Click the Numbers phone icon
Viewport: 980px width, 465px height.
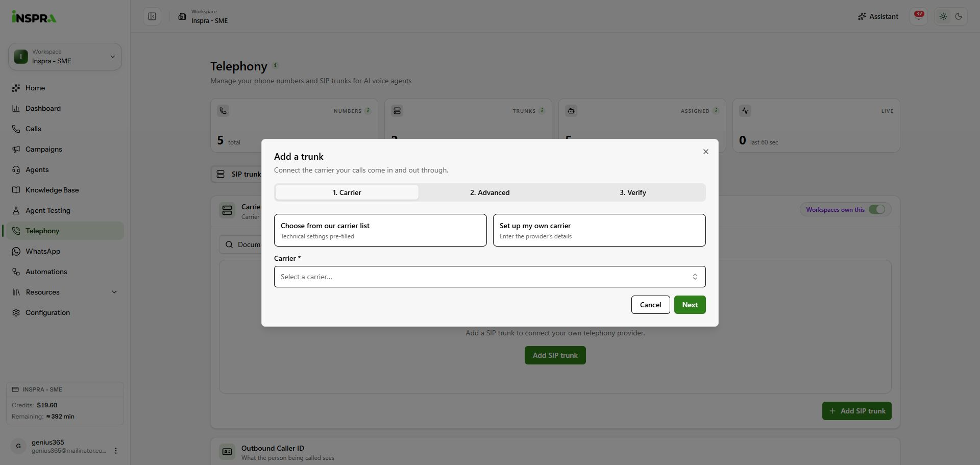[223, 111]
